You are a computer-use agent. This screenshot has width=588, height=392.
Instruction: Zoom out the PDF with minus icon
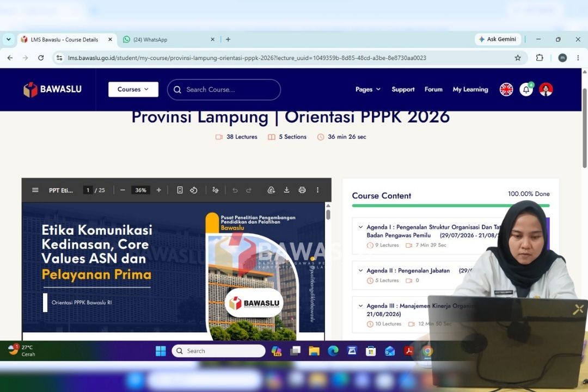(x=122, y=190)
